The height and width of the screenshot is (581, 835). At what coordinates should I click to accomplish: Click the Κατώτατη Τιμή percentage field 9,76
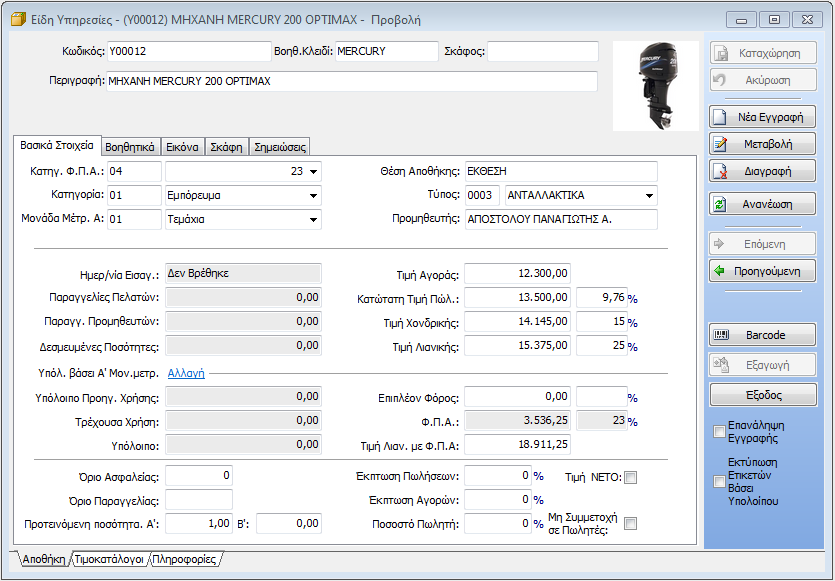602,298
